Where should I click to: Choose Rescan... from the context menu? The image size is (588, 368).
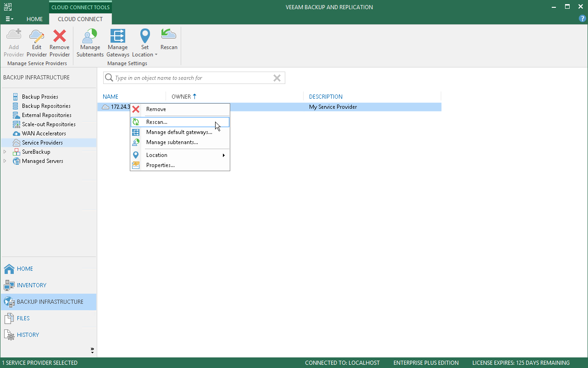point(180,122)
